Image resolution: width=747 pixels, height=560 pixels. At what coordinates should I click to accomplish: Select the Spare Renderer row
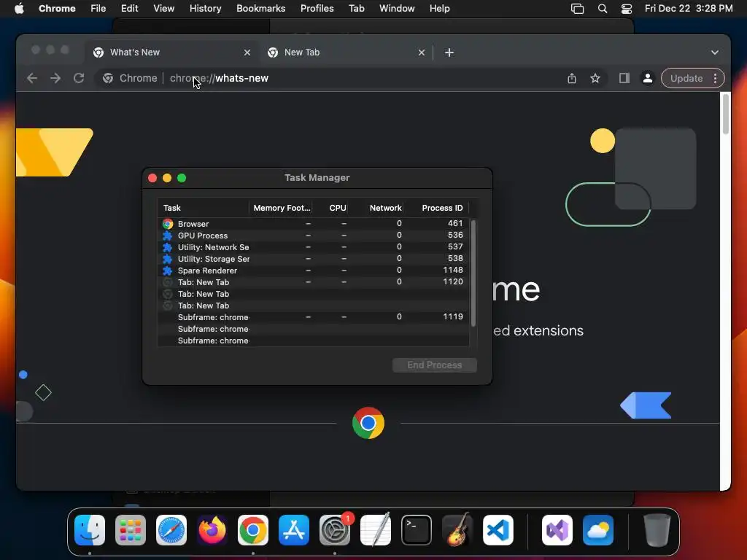click(x=314, y=271)
